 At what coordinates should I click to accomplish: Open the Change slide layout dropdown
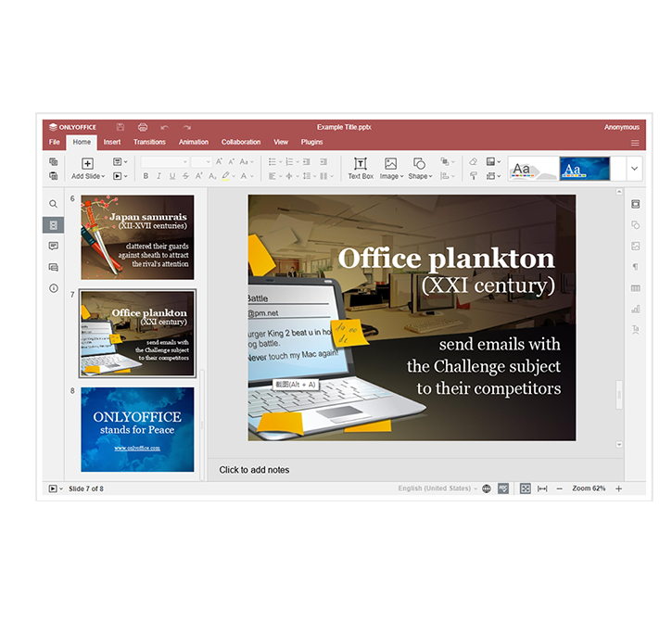click(x=120, y=161)
